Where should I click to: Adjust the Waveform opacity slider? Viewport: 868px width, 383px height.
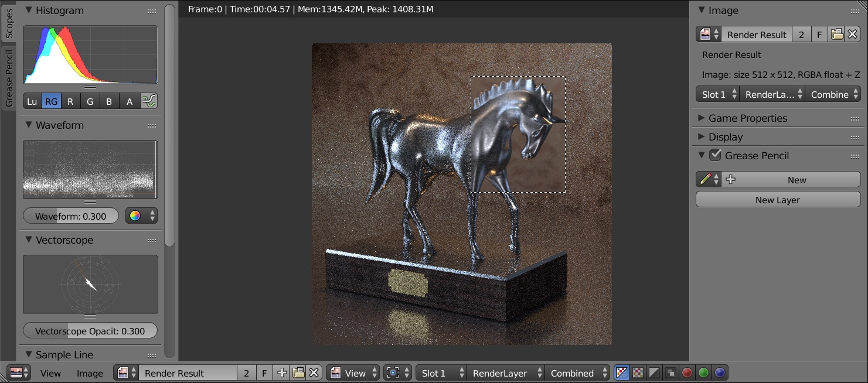point(71,216)
